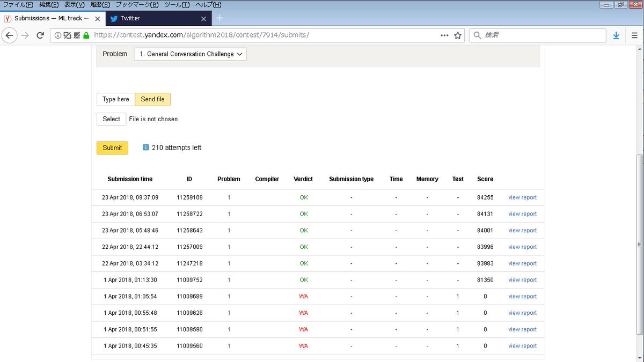View report for submission 11257009

click(x=522, y=247)
